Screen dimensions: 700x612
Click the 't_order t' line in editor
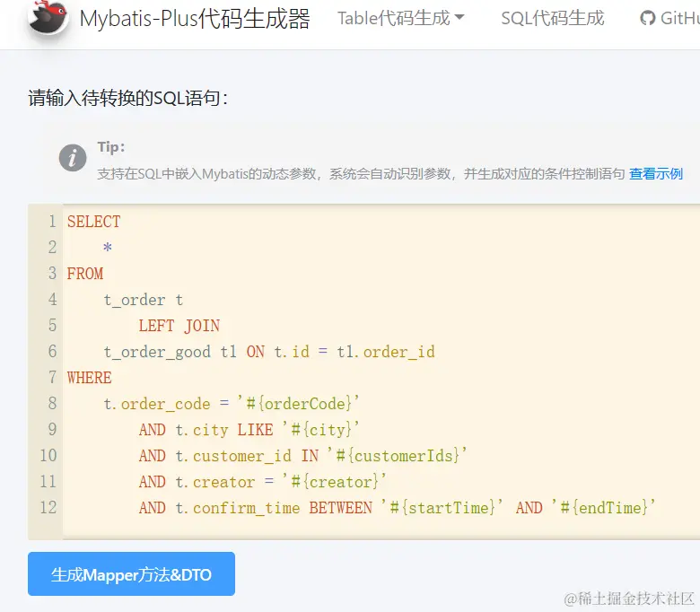143,300
